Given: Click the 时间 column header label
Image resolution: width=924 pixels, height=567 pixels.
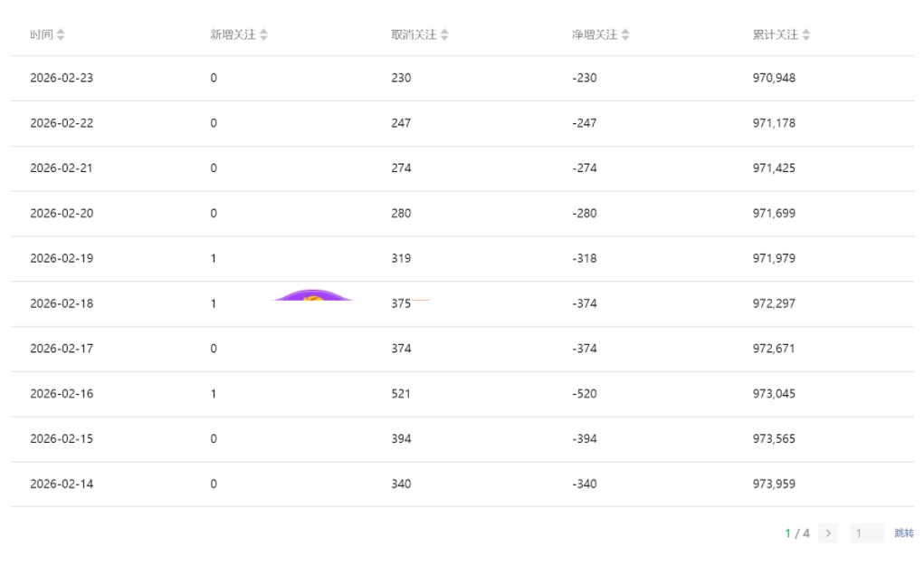Looking at the screenshot, I should 41,34.
